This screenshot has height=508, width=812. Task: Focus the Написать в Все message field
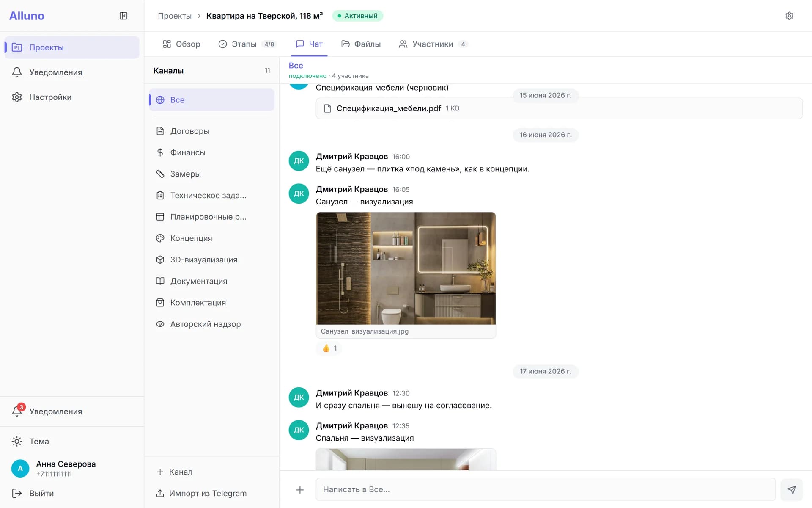click(x=546, y=490)
